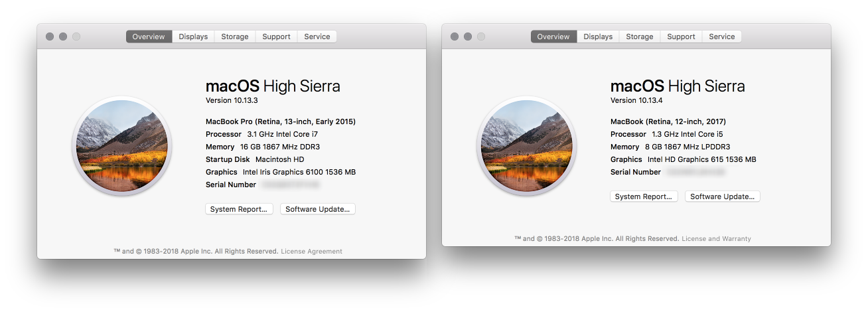Click macOS High Sierra title in MacBook Pro window
The width and height of the screenshot is (868, 312).
coord(273,86)
